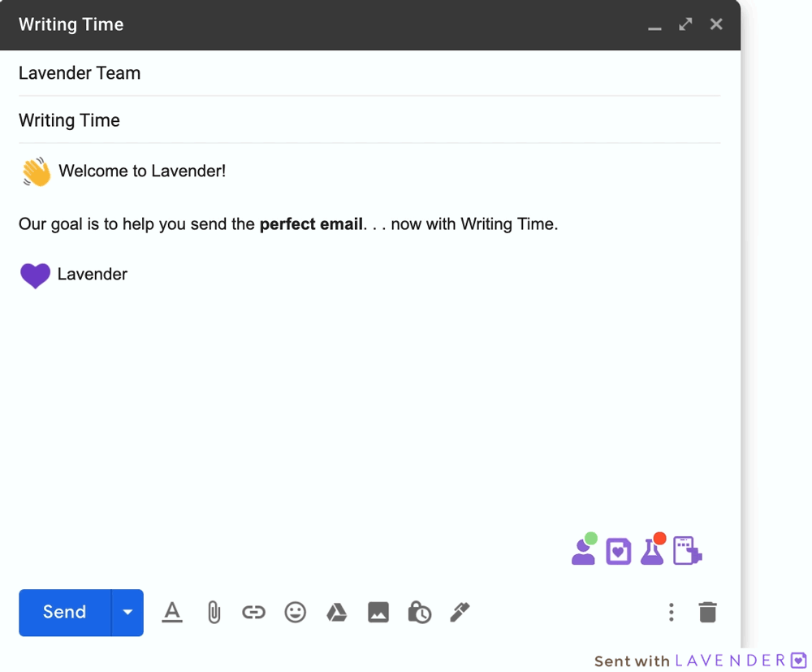Viewport: 812px width, 672px height.
Task: Close the Writing Time compose window
Action: [x=716, y=24]
